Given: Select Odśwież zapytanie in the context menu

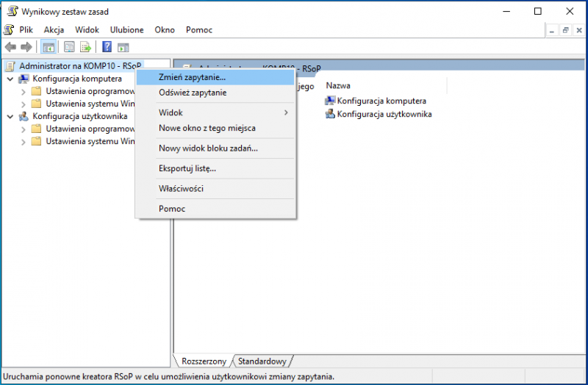Looking at the screenshot, I should [193, 93].
